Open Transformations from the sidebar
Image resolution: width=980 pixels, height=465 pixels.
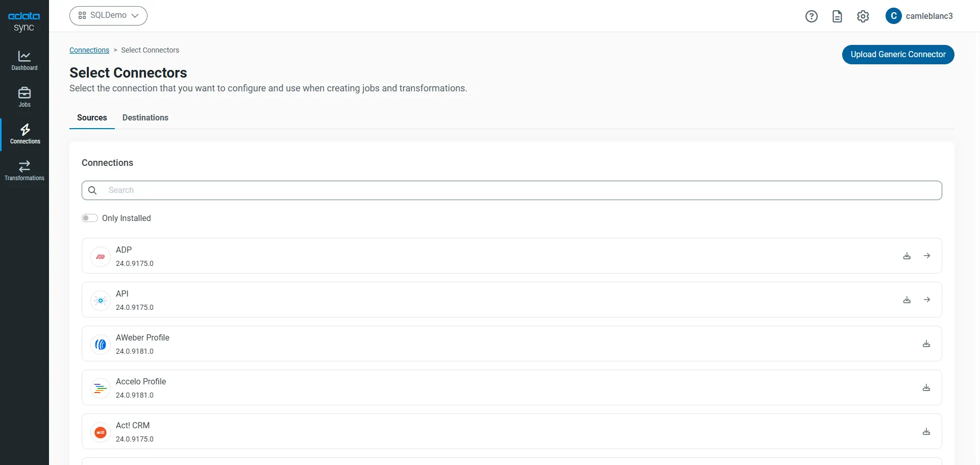click(24, 171)
